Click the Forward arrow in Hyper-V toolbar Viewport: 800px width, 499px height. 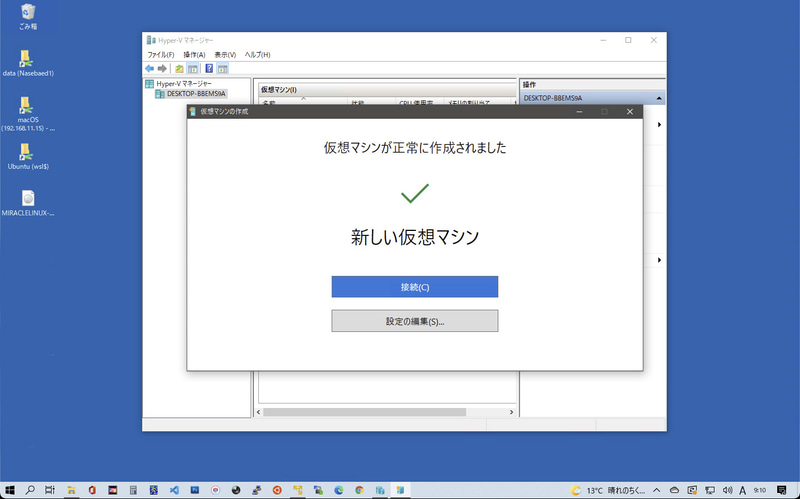(162, 68)
